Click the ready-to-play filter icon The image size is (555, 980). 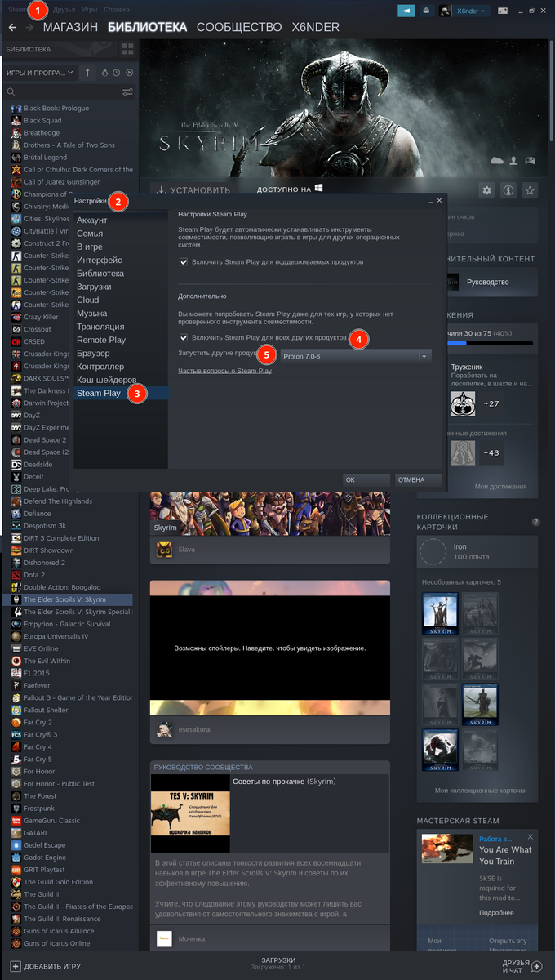click(x=129, y=73)
